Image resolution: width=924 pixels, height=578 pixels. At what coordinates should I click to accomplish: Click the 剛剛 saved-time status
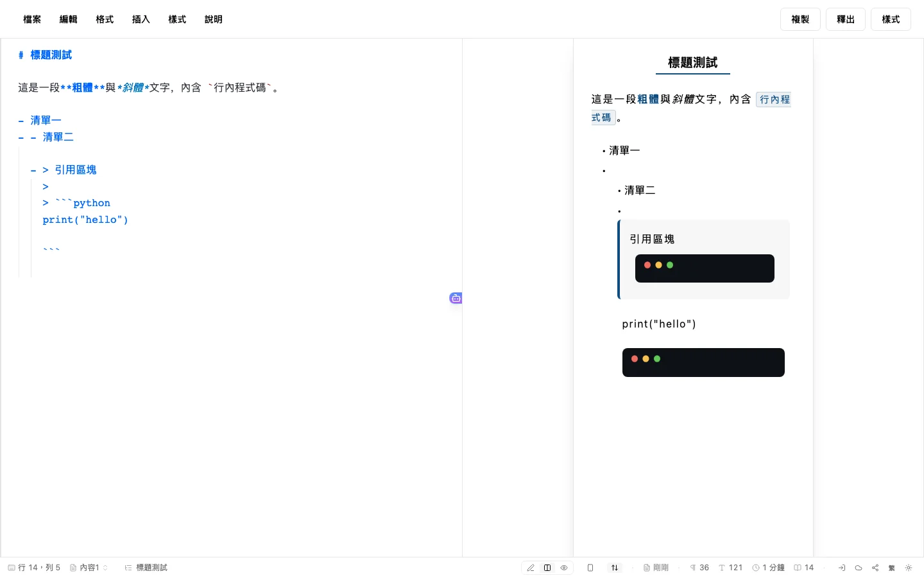[656, 568]
